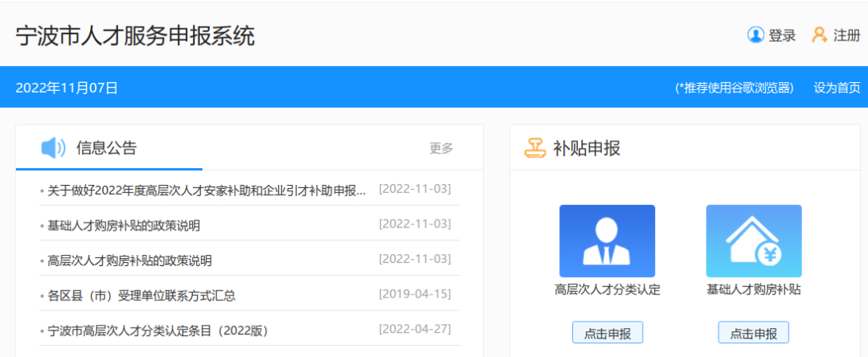Screen dimensions: 868x357
Task: Click the 宁波市人才服务申报系统 site title
Action: point(135,36)
